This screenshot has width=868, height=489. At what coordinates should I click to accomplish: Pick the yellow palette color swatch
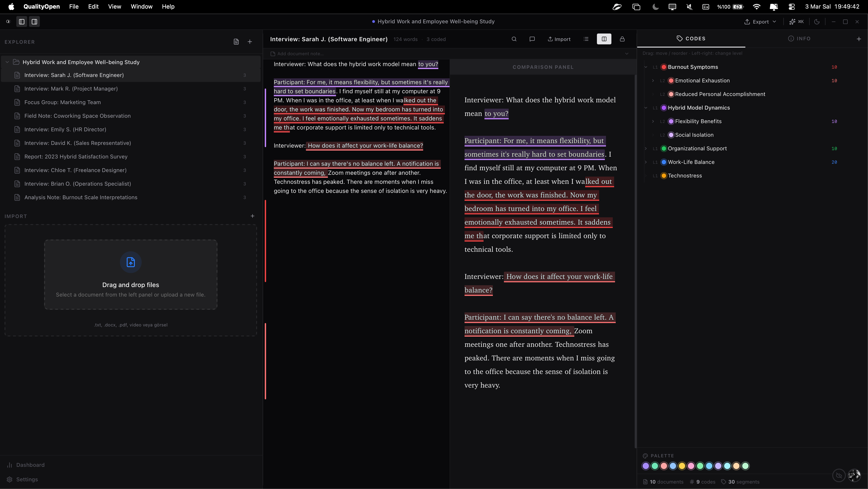click(x=682, y=466)
